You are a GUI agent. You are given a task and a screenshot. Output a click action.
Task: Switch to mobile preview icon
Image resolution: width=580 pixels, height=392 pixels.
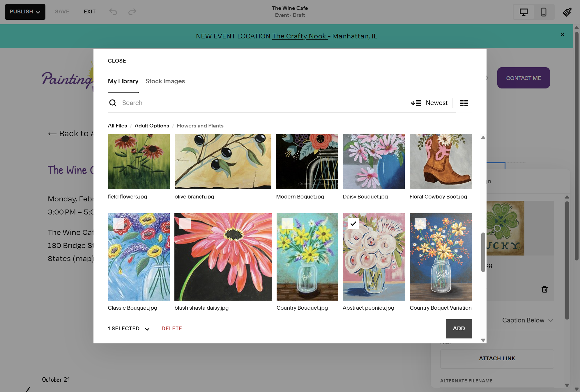click(544, 12)
